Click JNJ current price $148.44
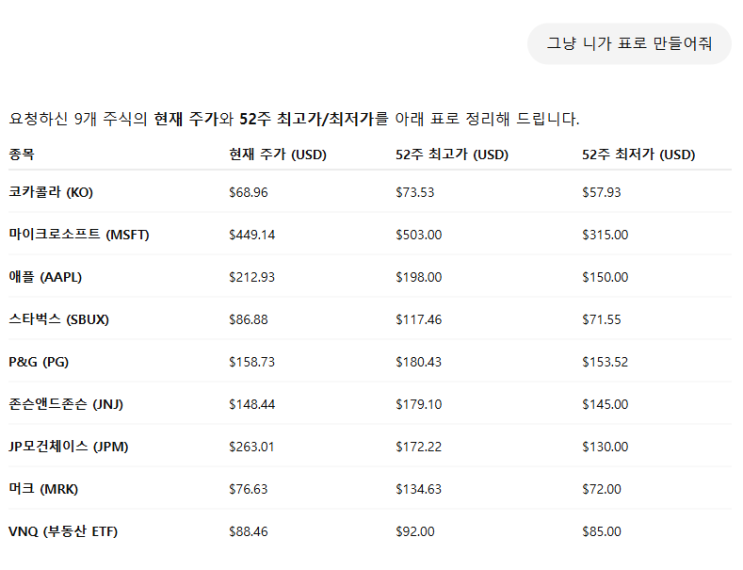This screenshot has width=743, height=570. 252,404
